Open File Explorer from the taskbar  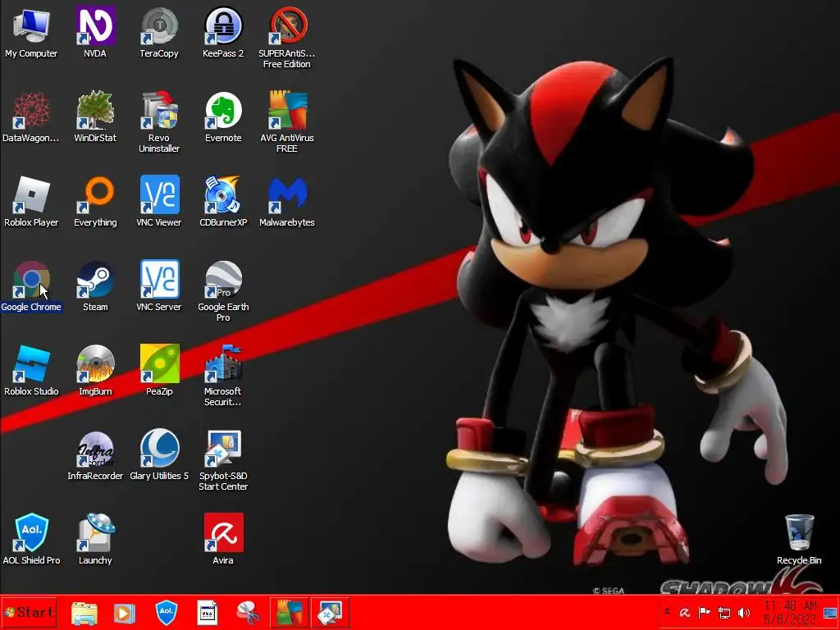tap(84, 613)
